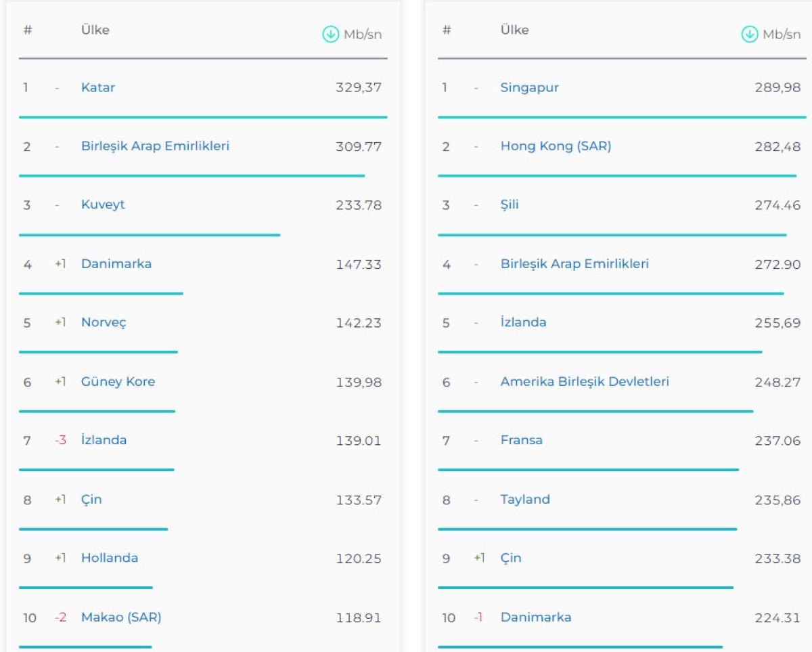The height and width of the screenshot is (652, 812).
Task: Click Fransa in right ranking
Action: (521, 440)
